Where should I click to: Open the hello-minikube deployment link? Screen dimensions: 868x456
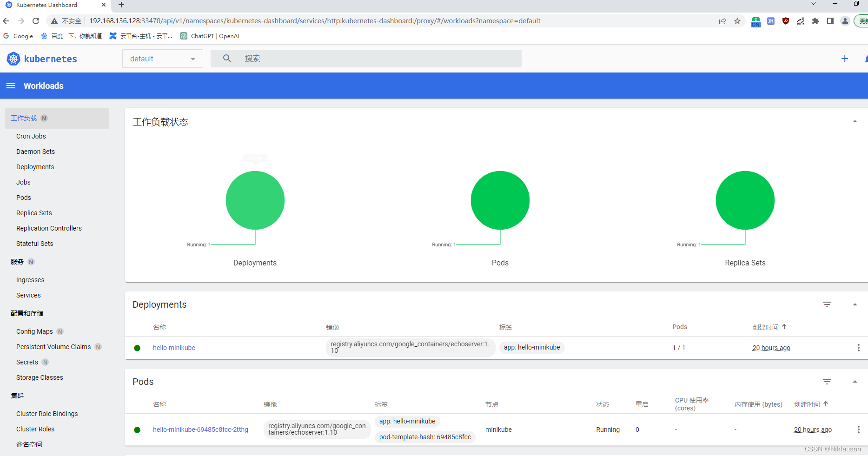[x=174, y=348]
